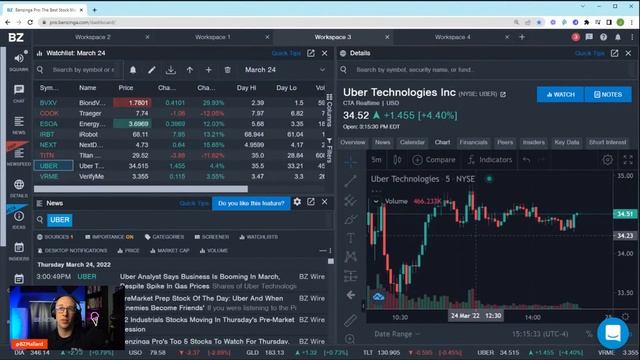Screen dimensions: 640x360
Task: Open the March 24 watchlist dropdown
Action: pyautogui.click(x=284, y=70)
